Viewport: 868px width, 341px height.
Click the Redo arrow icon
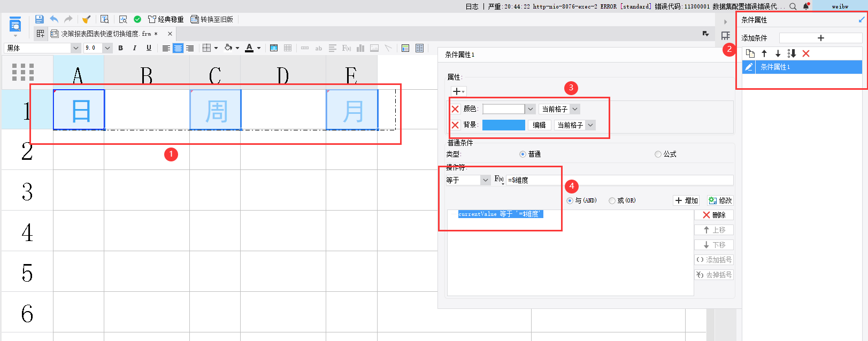(x=68, y=19)
